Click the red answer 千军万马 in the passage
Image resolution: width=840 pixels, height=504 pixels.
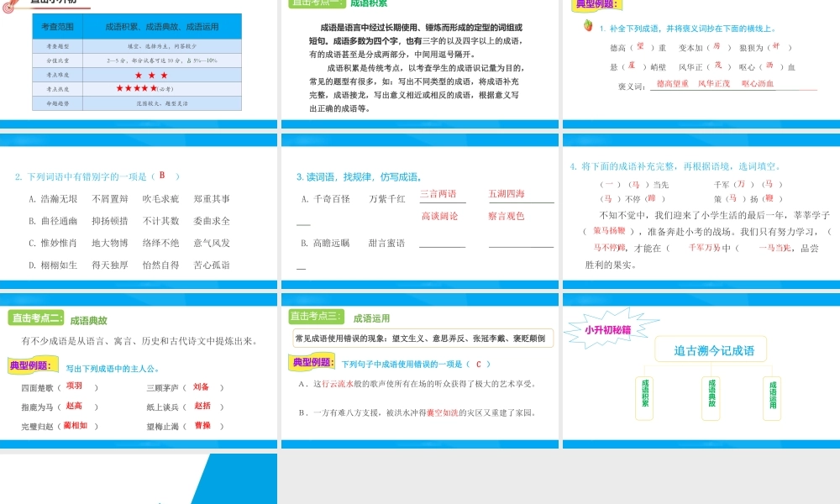[705, 248]
